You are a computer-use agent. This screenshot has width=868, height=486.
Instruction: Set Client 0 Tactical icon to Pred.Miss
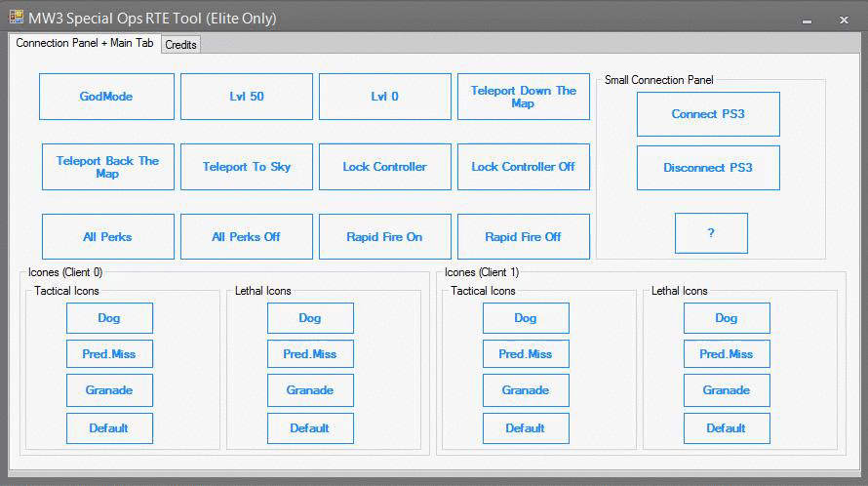[x=109, y=354]
